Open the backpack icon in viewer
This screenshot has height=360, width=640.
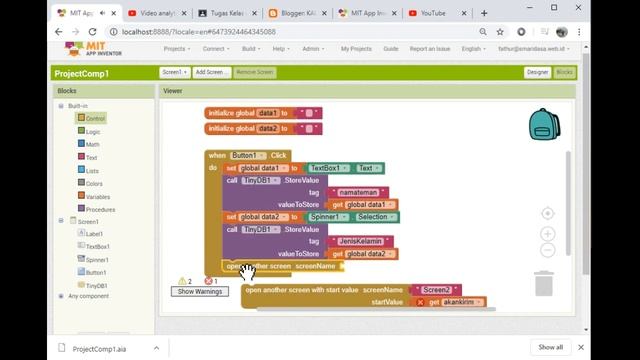click(544, 124)
